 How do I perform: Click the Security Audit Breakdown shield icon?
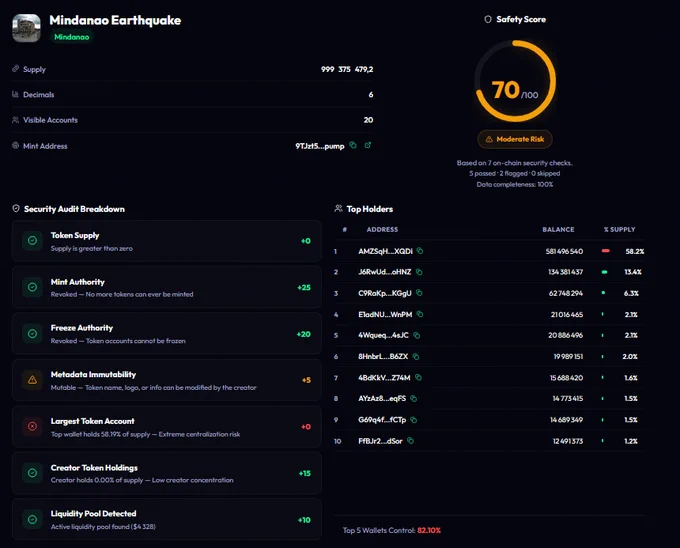pyautogui.click(x=16, y=209)
